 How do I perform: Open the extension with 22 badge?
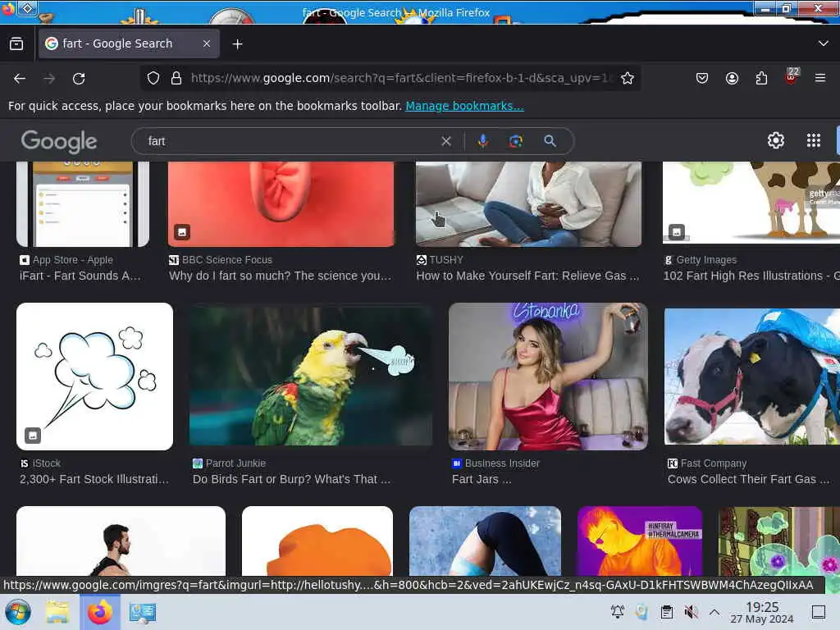(791, 76)
